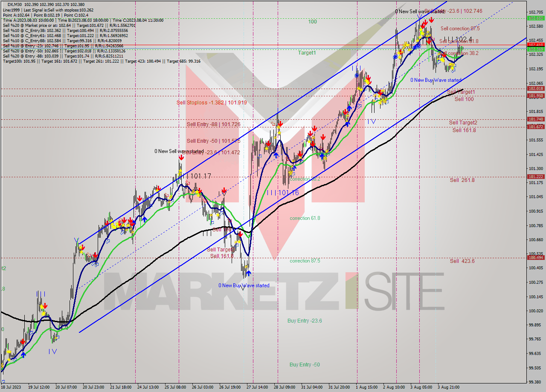Click the 100.785 price axis value
The height and width of the screenshot is (392, 546).
[536, 225]
